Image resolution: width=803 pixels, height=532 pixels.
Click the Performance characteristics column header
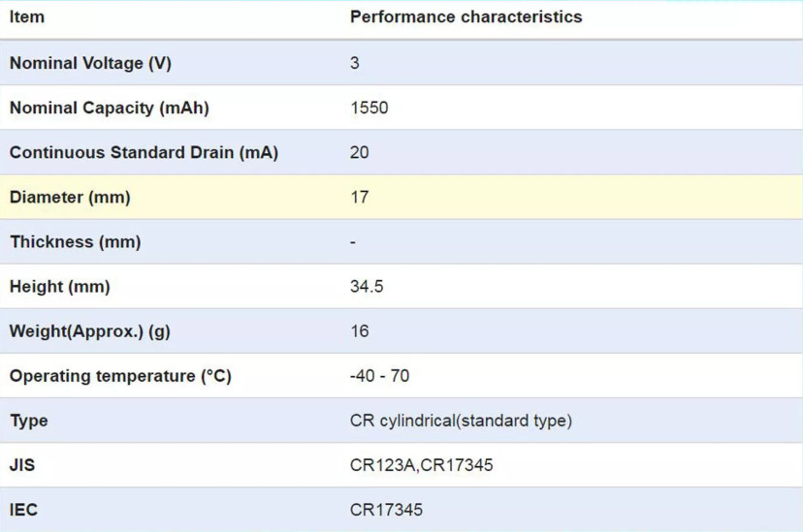click(x=466, y=16)
